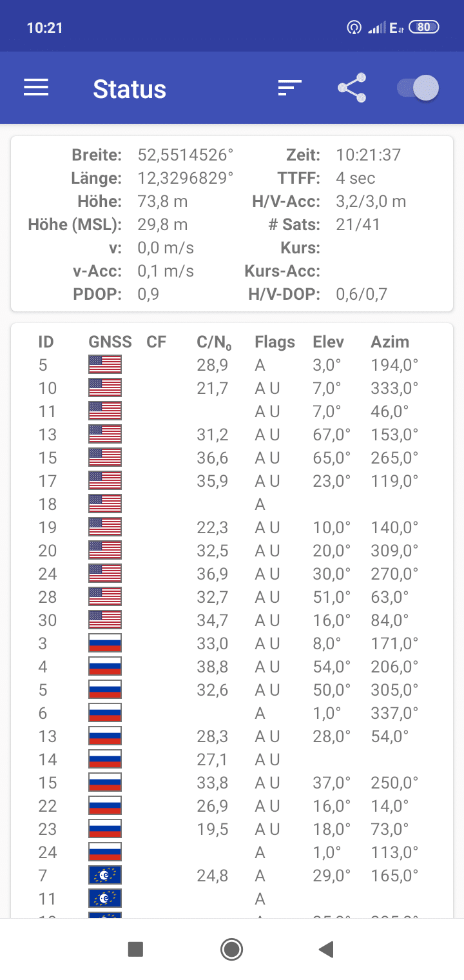The image size is (464, 980).
Task: Tap the US flag for satellite ID 13
Action: [x=105, y=434]
